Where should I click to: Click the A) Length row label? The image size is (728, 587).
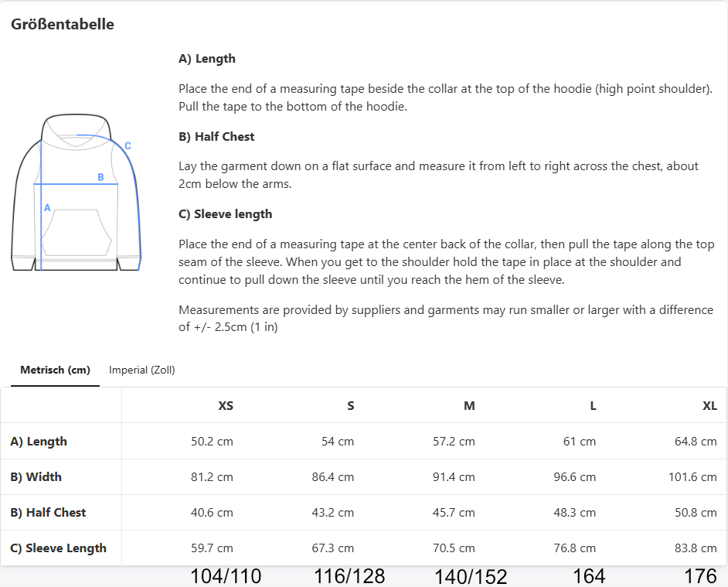39,442
